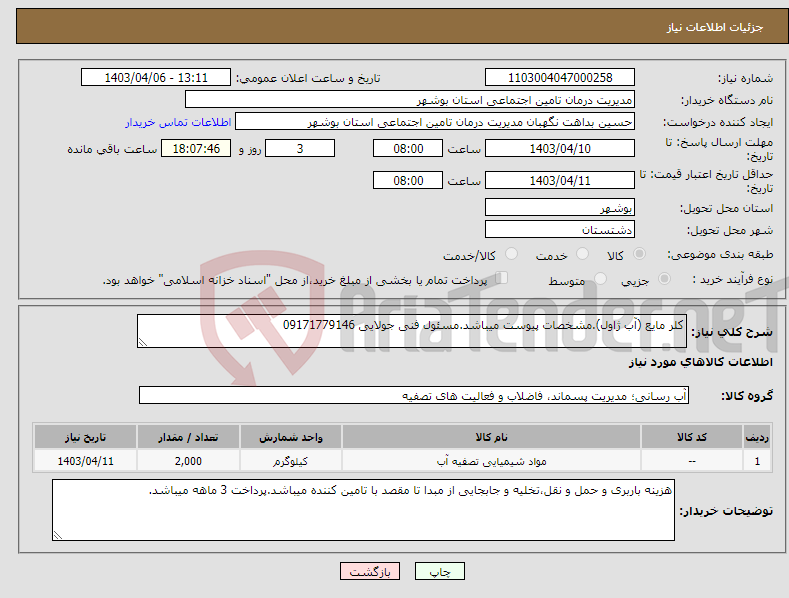Click the row number cell 1
The image size is (789, 598).
tap(757, 461)
